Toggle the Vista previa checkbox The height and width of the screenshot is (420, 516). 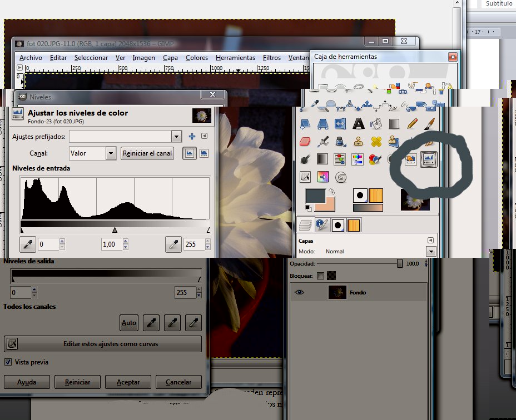pyautogui.click(x=8, y=362)
